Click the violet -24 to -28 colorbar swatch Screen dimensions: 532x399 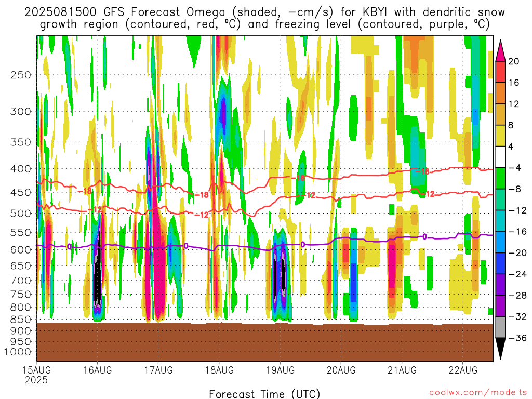click(x=500, y=285)
